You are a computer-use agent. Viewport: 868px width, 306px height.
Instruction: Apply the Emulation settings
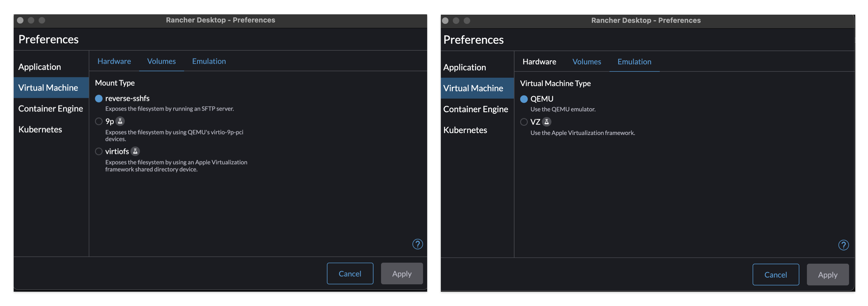point(828,274)
